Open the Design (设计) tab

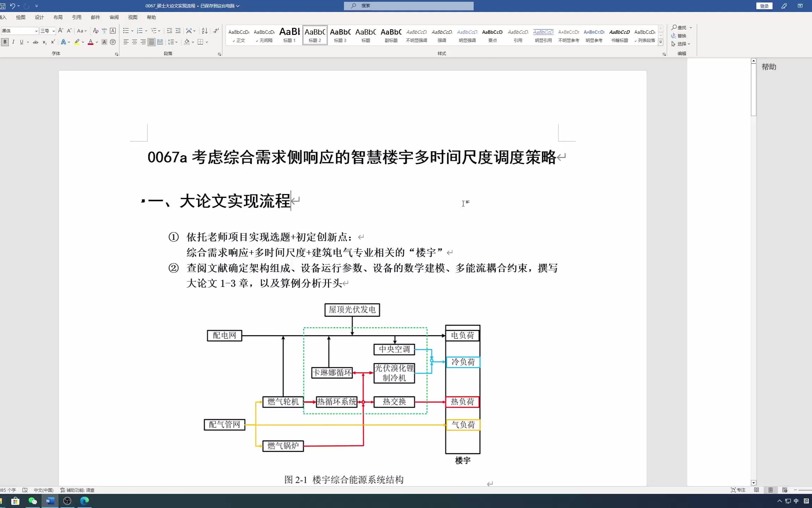tap(39, 17)
